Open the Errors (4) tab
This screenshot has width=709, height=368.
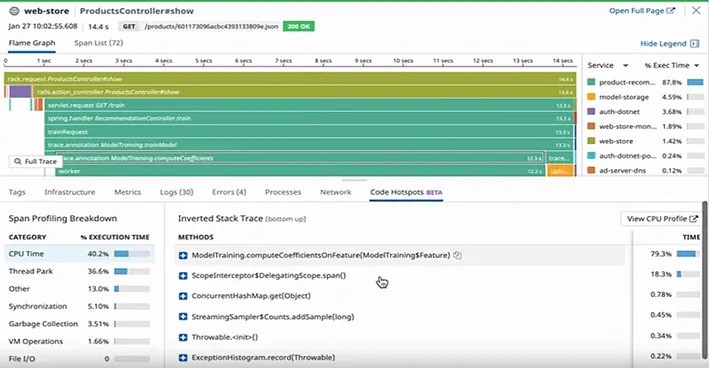229,192
